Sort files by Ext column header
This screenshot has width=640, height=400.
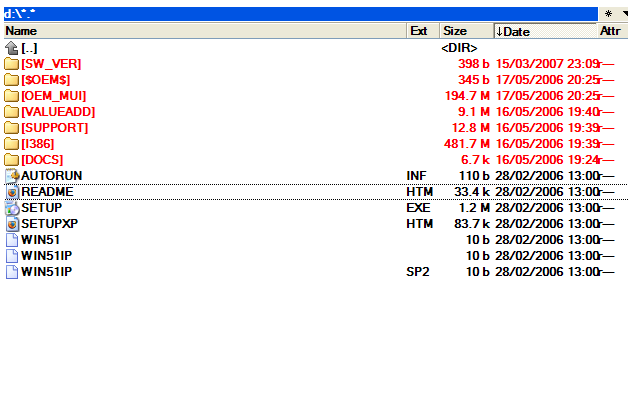tap(422, 31)
